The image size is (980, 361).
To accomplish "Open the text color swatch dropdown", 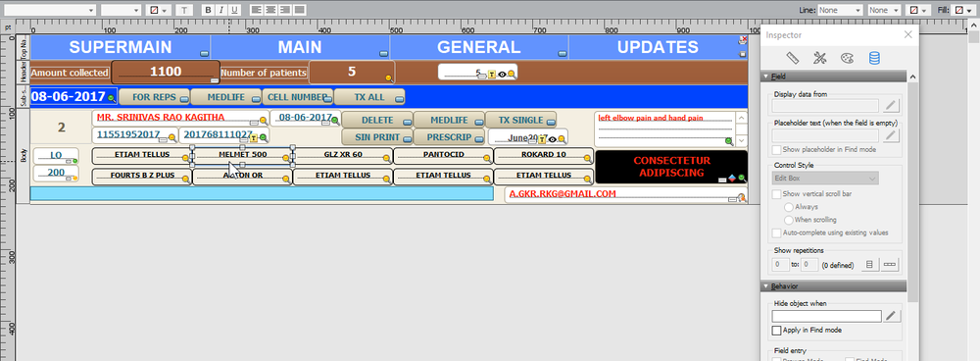I will (159, 10).
